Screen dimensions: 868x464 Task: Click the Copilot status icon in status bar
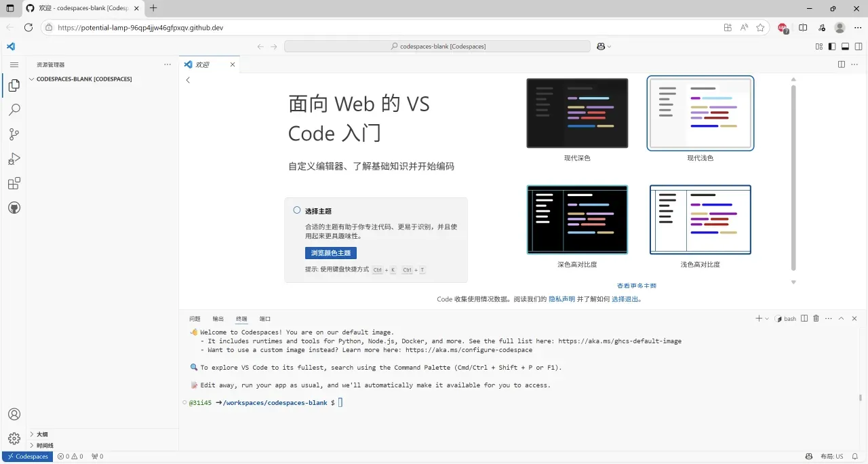click(x=808, y=457)
